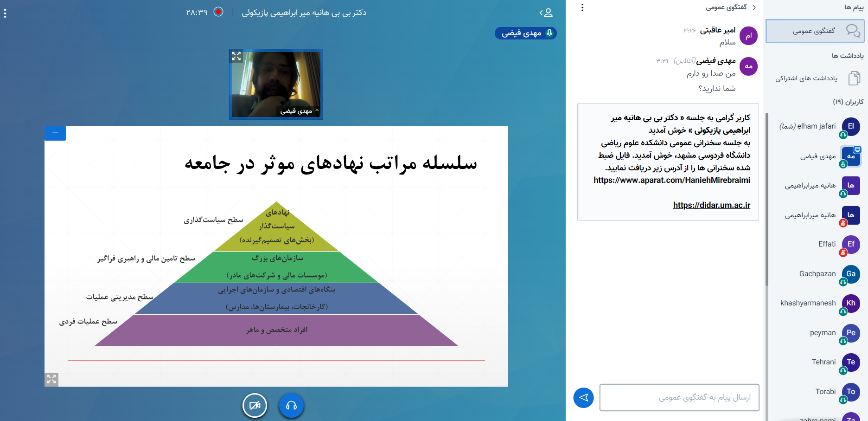Toggle the headphones audio button
Screen dimensions: 868x421
point(291,405)
